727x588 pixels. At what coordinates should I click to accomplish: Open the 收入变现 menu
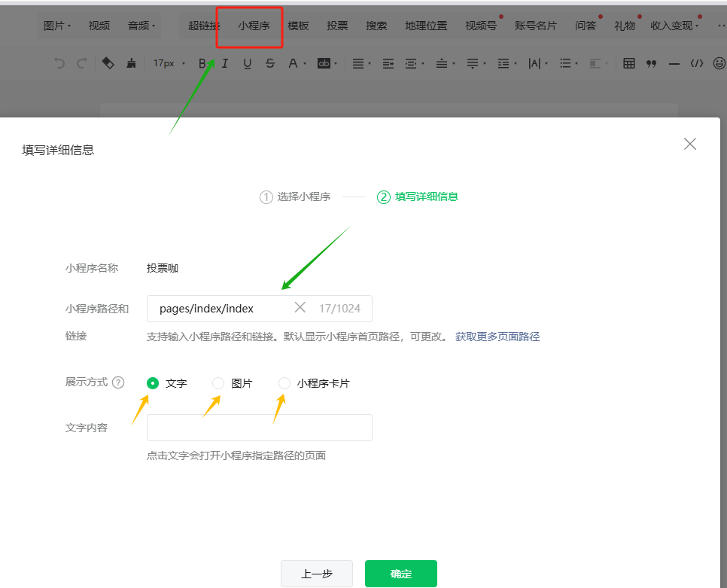point(674,26)
